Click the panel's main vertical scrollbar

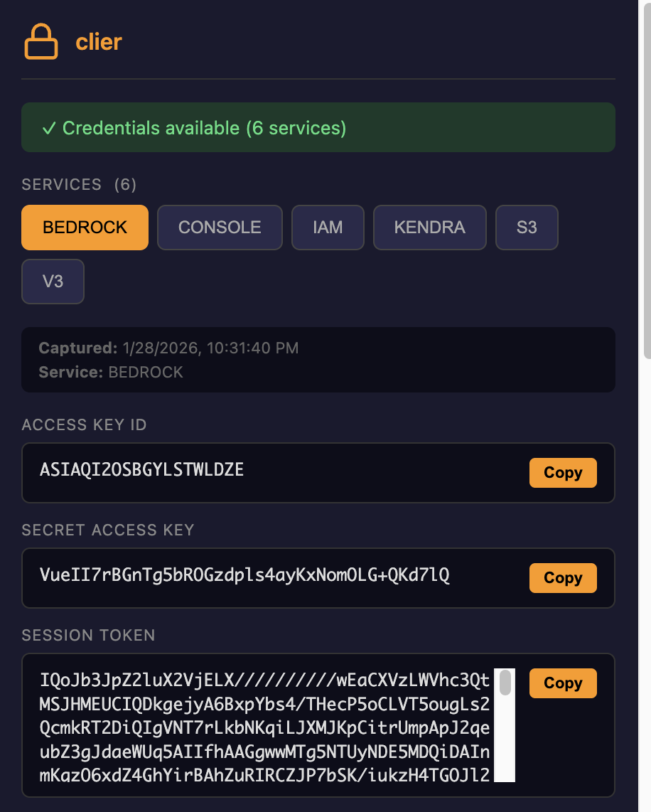click(x=647, y=178)
